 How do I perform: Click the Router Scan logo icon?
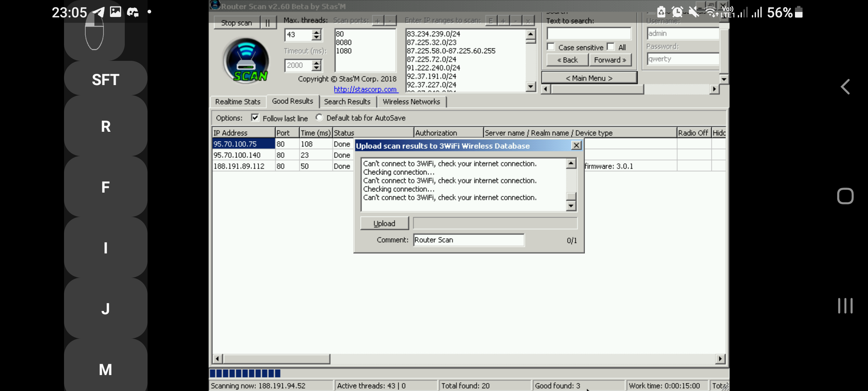tap(246, 60)
